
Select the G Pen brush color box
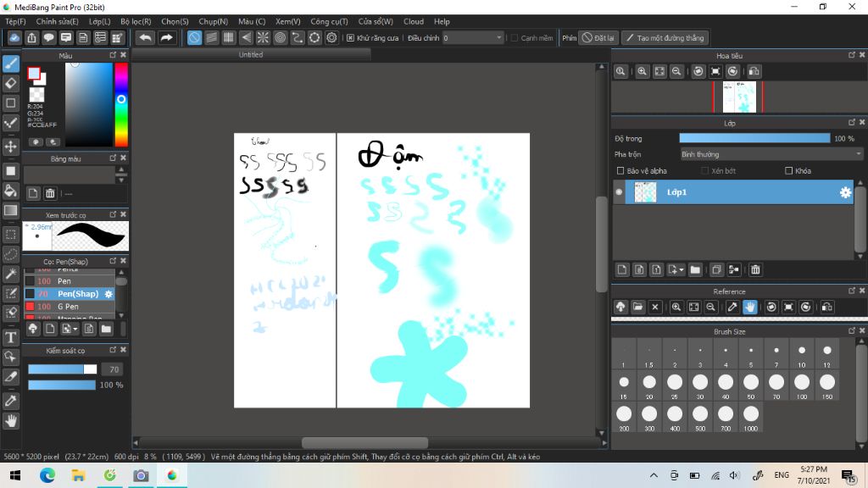point(30,307)
